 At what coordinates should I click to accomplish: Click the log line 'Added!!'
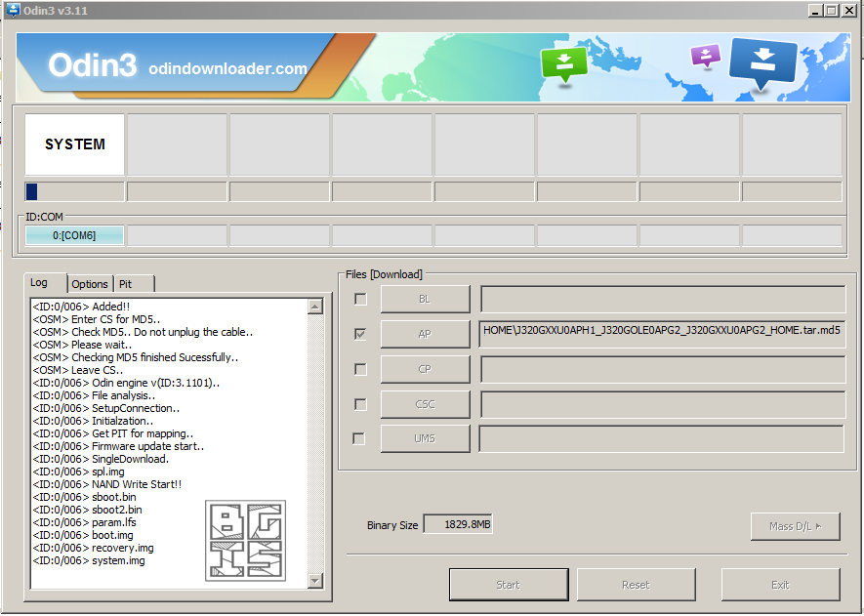[x=82, y=307]
